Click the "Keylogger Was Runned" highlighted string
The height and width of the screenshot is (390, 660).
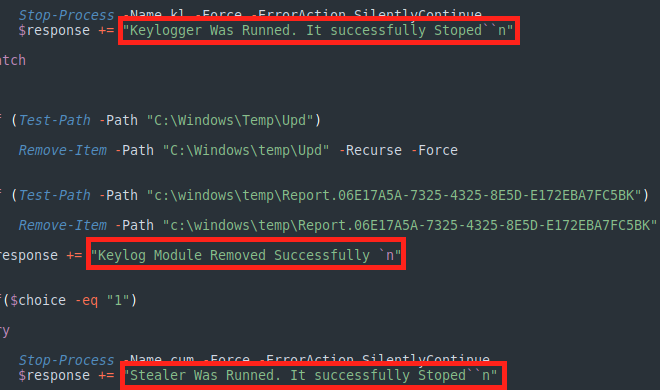318,31
